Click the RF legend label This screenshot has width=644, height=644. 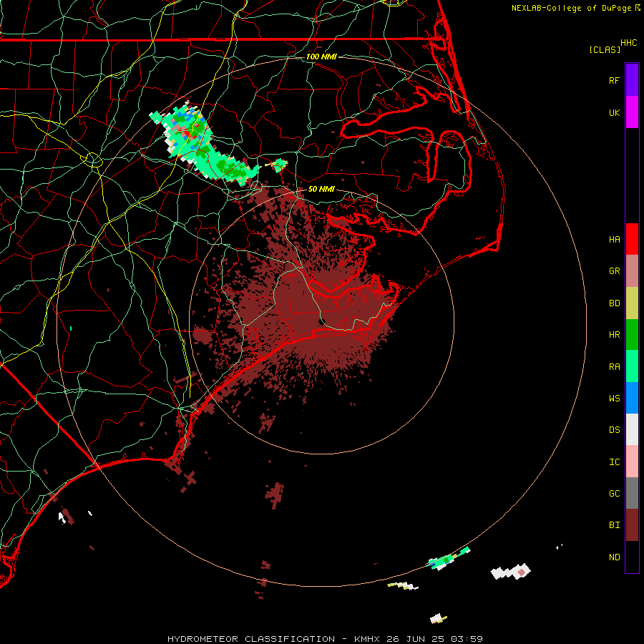click(614, 81)
